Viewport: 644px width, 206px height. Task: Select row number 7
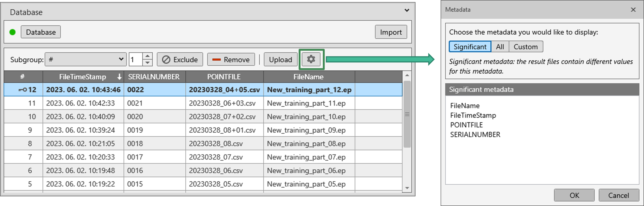[x=30, y=157]
